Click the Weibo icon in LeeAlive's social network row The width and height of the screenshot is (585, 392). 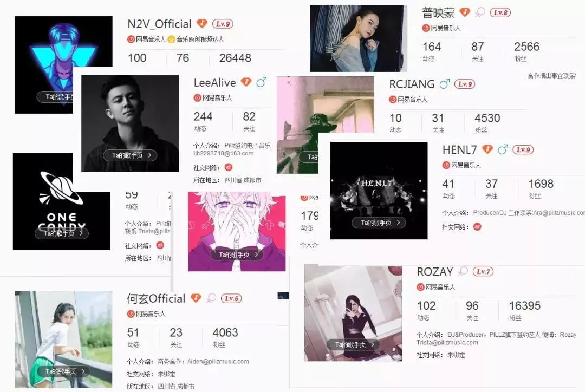tap(229, 167)
